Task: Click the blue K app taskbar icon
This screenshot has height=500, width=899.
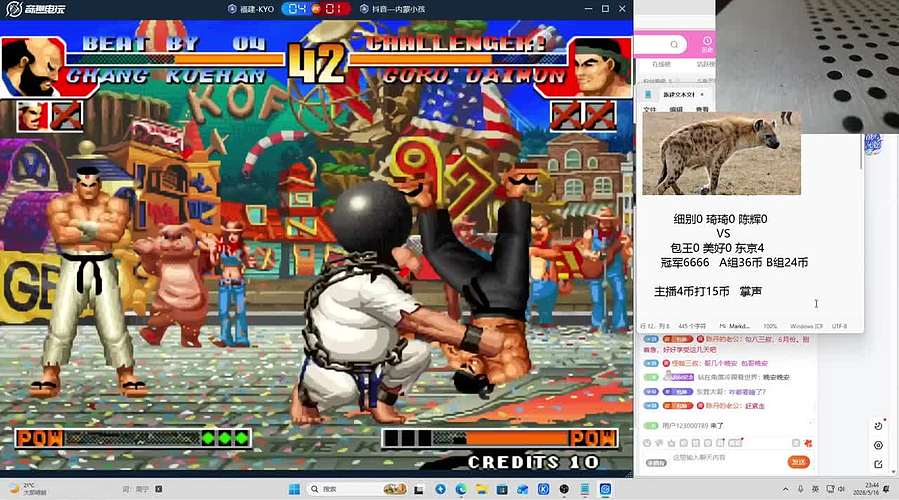Action: 544,489
